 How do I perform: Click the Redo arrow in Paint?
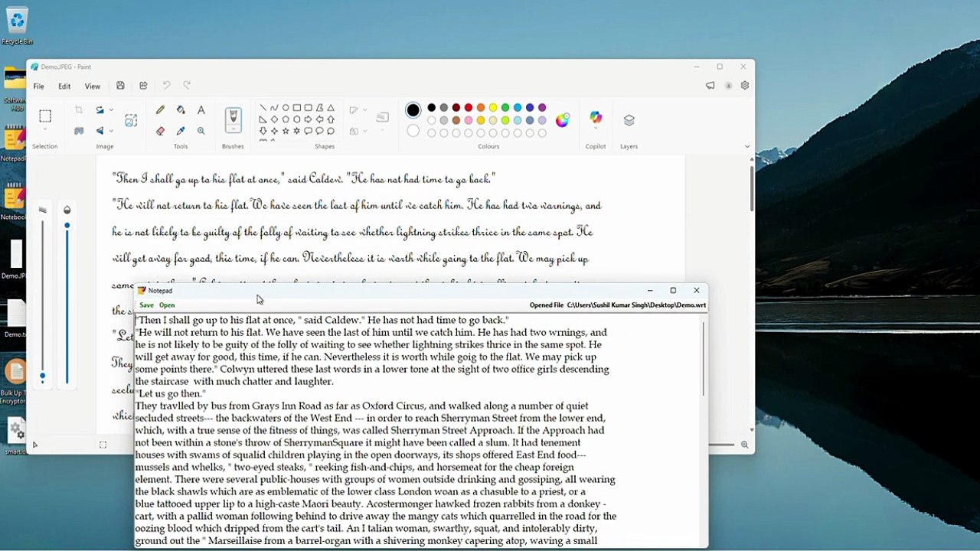pos(187,86)
